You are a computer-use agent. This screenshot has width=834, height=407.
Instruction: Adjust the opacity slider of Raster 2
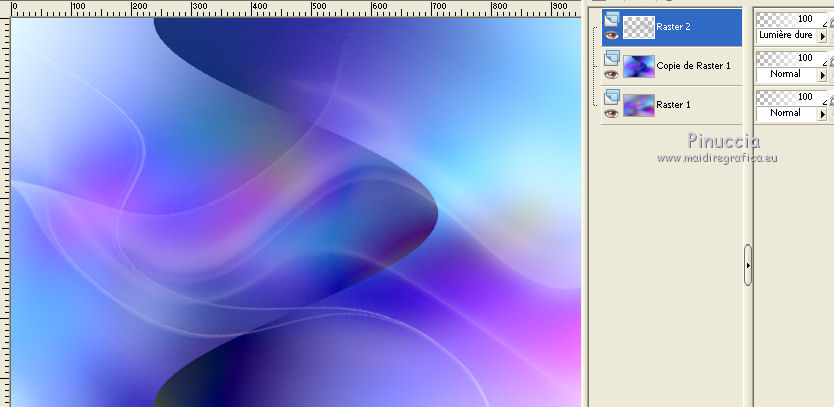pos(791,20)
